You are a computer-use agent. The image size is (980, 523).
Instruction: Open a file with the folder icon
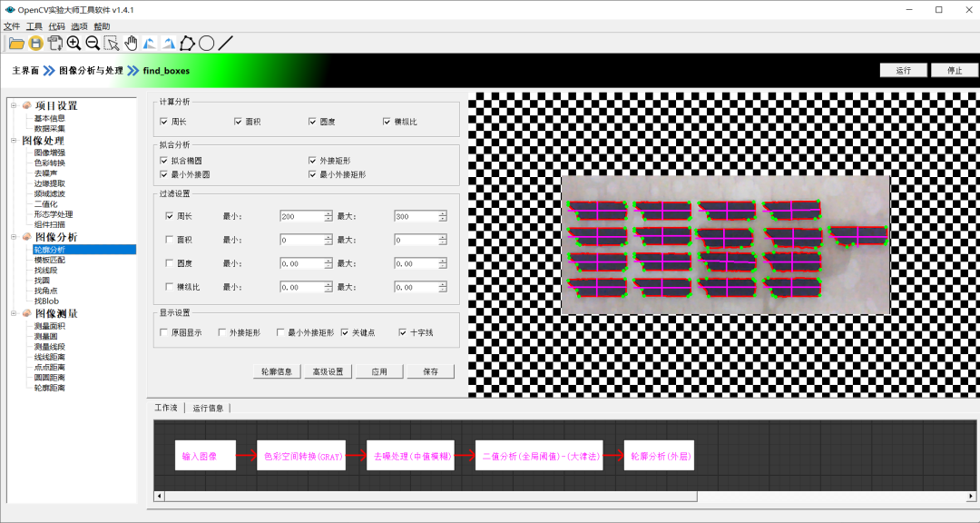17,44
